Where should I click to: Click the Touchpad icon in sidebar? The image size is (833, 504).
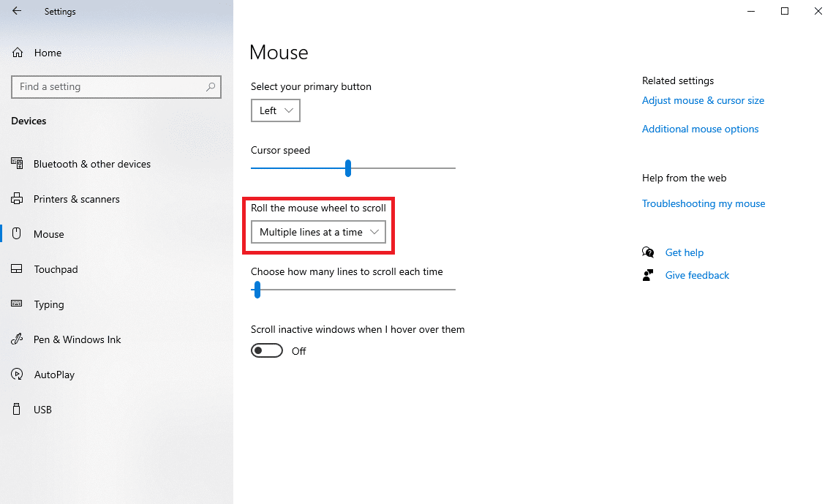[x=17, y=268]
